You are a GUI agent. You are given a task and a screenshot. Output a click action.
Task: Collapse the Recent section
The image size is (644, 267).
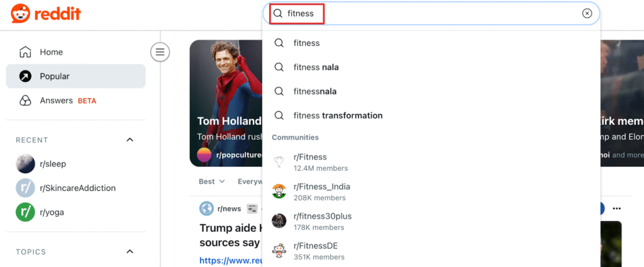pos(130,140)
